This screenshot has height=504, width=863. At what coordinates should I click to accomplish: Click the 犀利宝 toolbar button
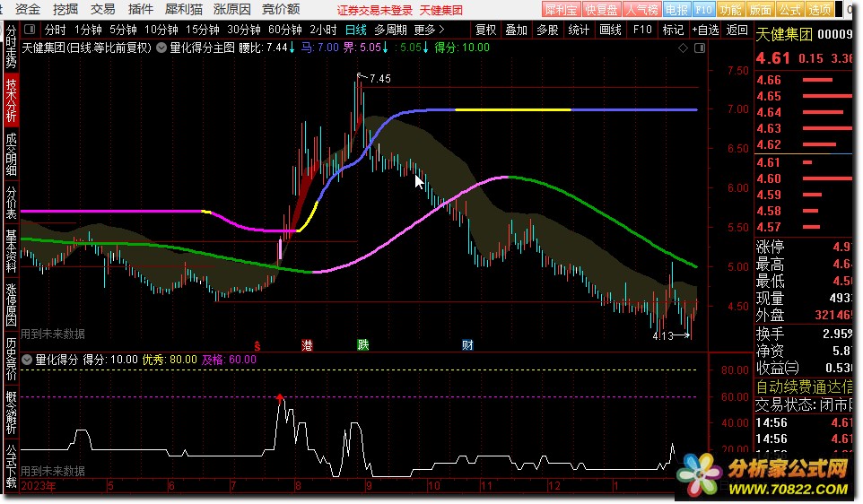[561, 10]
